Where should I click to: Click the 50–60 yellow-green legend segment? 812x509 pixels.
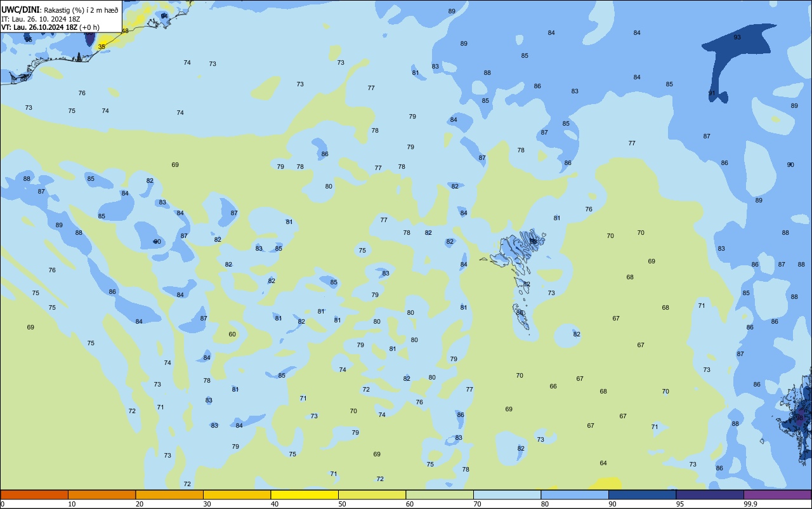(x=372, y=494)
